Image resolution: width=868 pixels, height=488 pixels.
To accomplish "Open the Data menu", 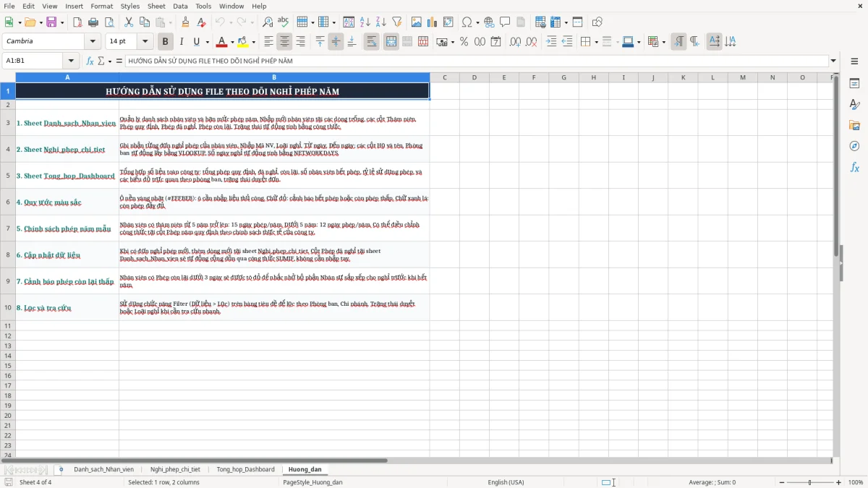I will [x=180, y=6].
